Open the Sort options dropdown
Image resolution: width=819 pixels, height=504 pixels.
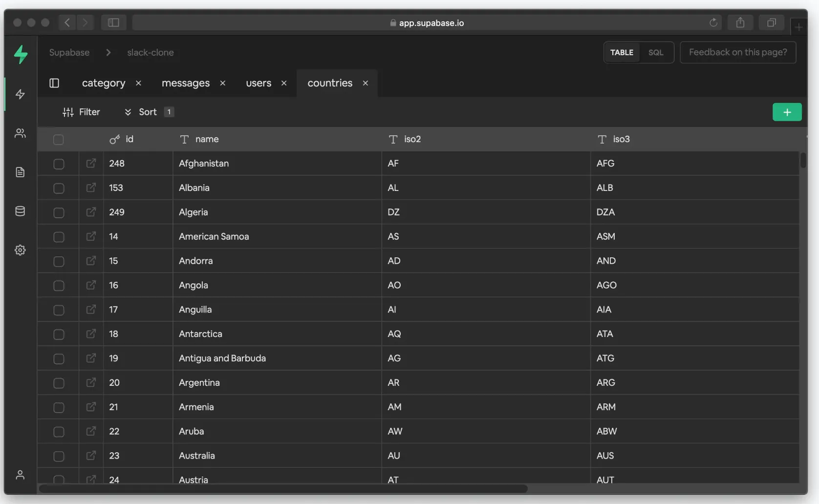(141, 112)
